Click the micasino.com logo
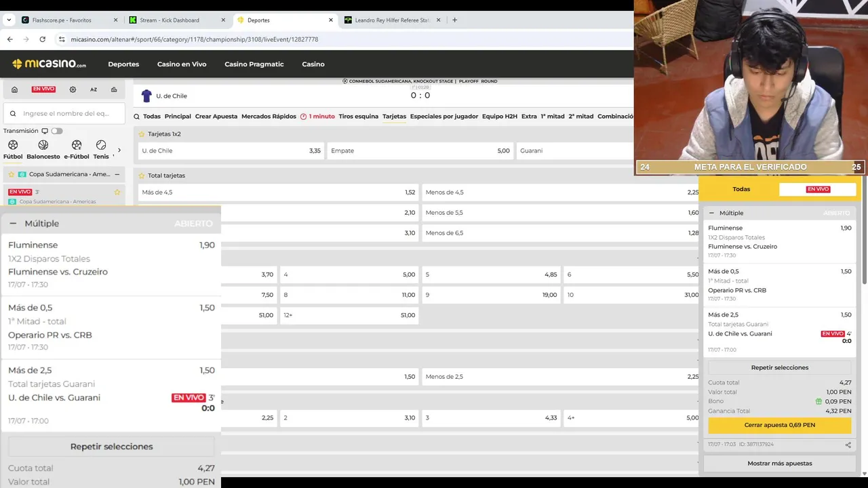The height and width of the screenshot is (488, 868). tap(50, 64)
